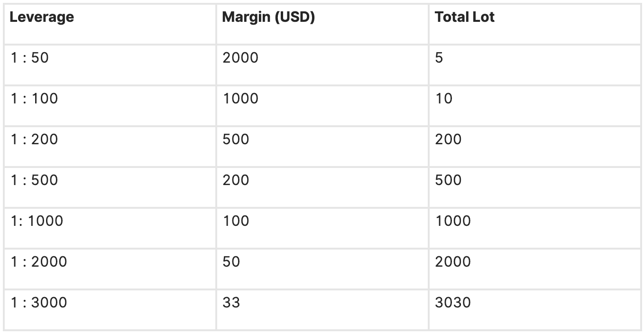Select margin value 50 in the 1 : 2000 row
The height and width of the screenshot is (335, 644).
point(322,269)
